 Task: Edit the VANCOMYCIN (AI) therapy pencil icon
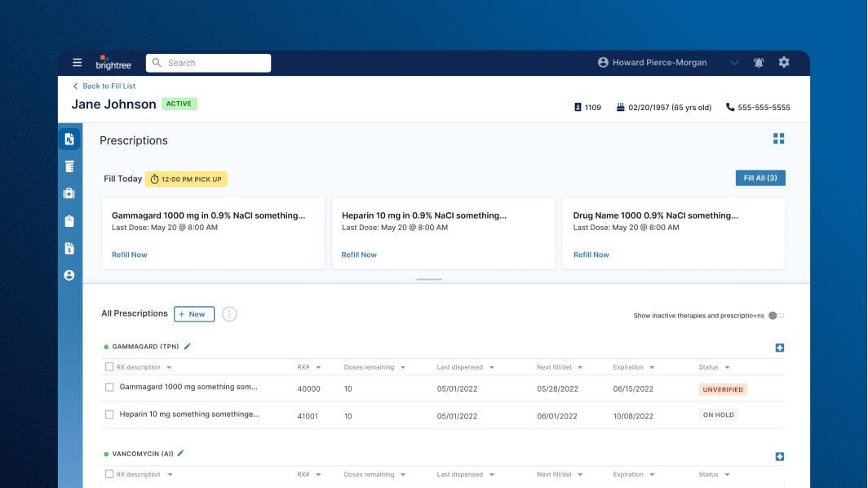tap(180, 453)
